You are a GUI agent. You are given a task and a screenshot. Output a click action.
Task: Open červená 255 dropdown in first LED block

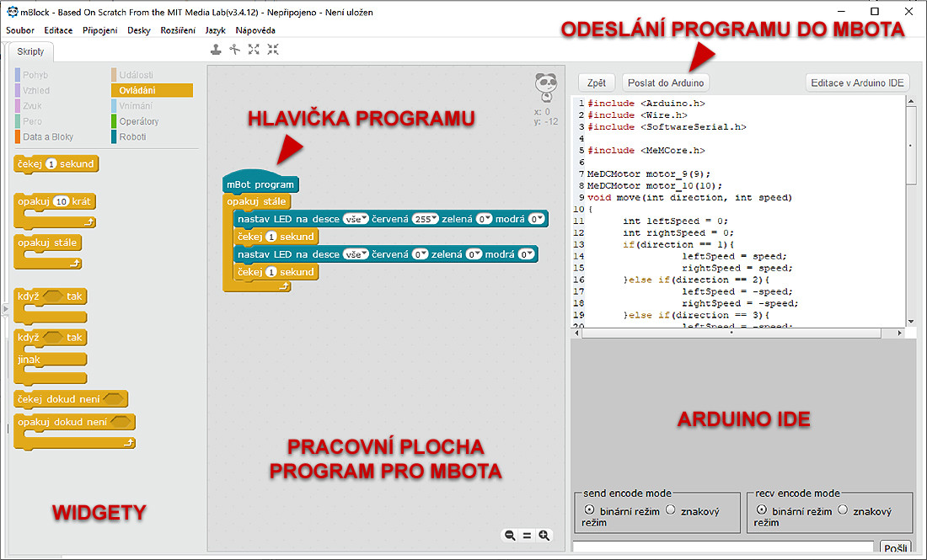[x=426, y=219]
